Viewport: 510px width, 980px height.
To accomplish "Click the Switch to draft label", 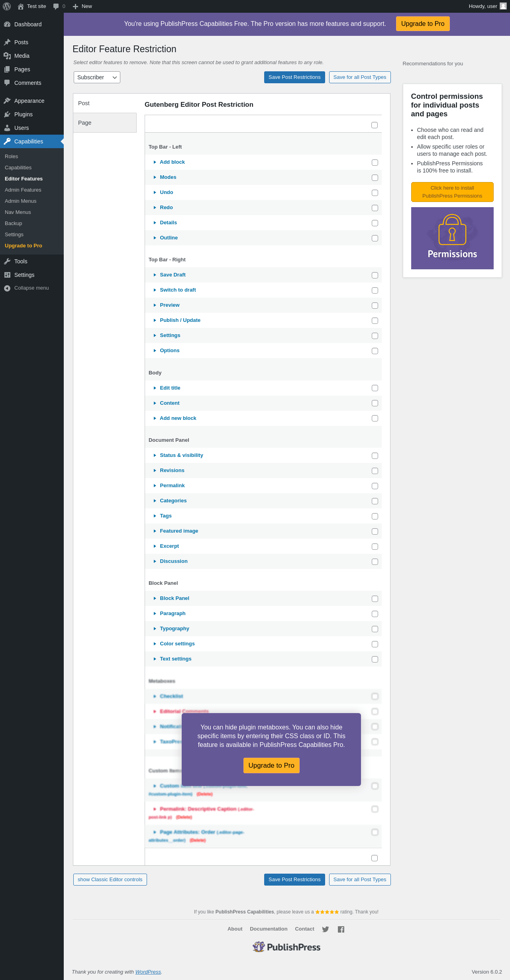I will [178, 290].
